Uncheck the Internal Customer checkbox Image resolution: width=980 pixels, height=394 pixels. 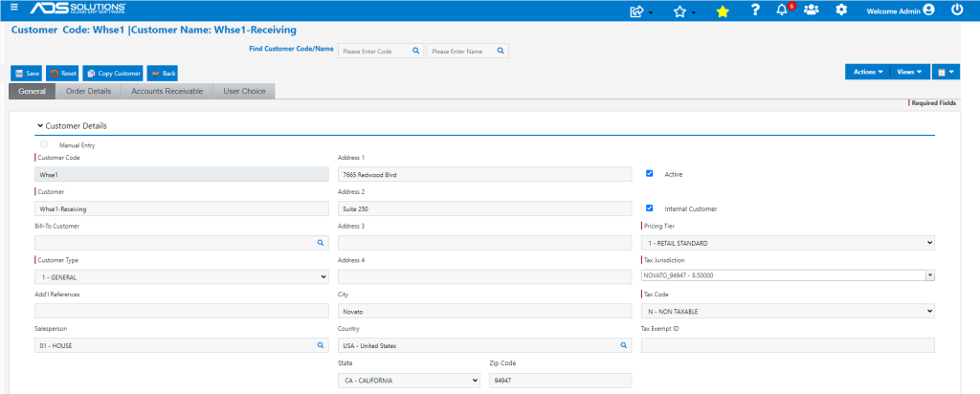click(650, 208)
